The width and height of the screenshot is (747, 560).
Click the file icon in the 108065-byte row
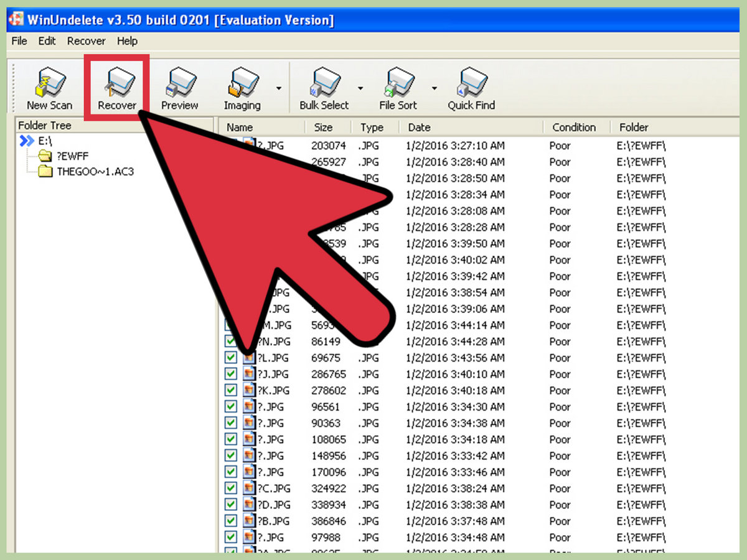click(x=249, y=439)
